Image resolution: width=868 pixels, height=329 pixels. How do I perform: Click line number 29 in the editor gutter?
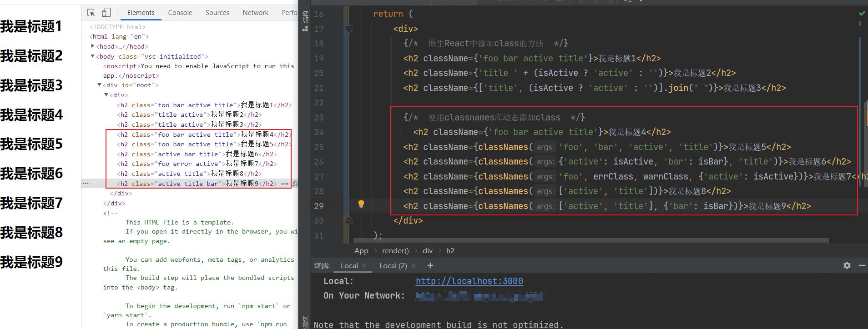319,206
